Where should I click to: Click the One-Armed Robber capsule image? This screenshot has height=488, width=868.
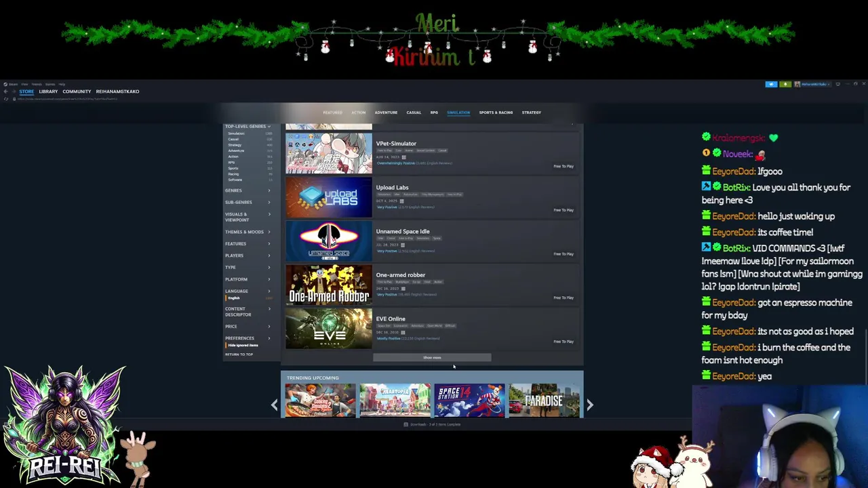tap(329, 285)
